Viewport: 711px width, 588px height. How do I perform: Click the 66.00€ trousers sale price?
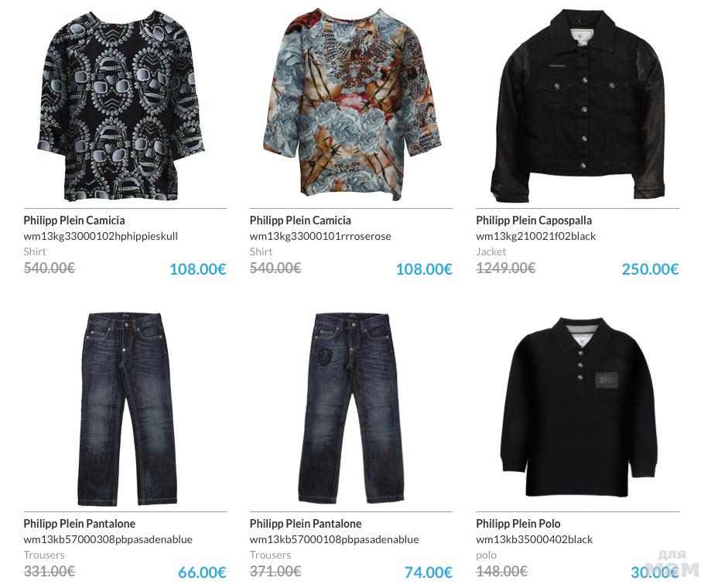pos(202,573)
